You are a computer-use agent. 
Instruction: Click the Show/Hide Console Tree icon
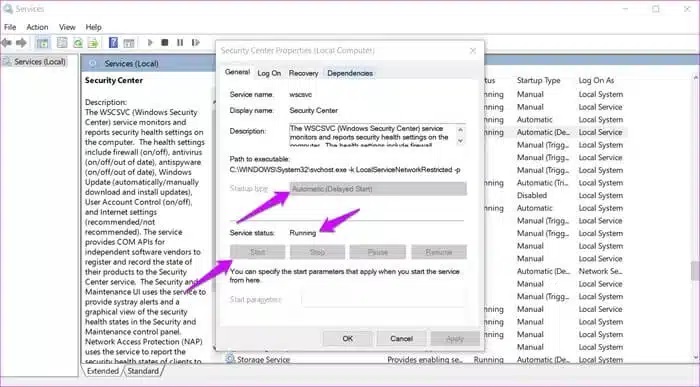click(x=42, y=43)
